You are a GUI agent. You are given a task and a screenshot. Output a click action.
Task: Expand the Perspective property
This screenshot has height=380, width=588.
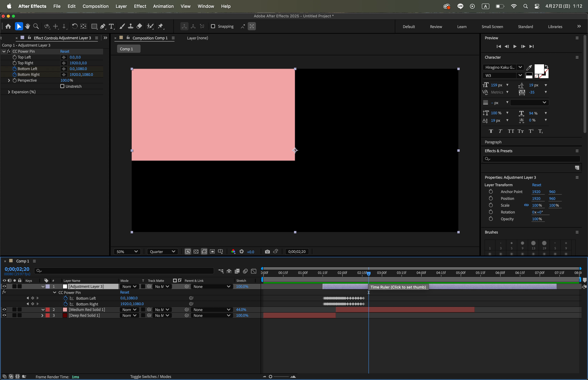point(9,80)
